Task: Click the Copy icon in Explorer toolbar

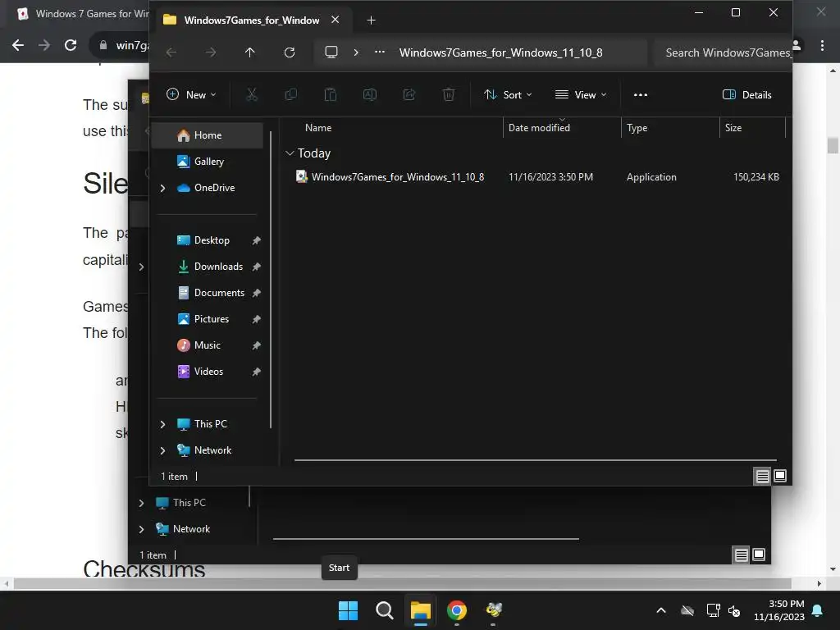Action: click(291, 95)
